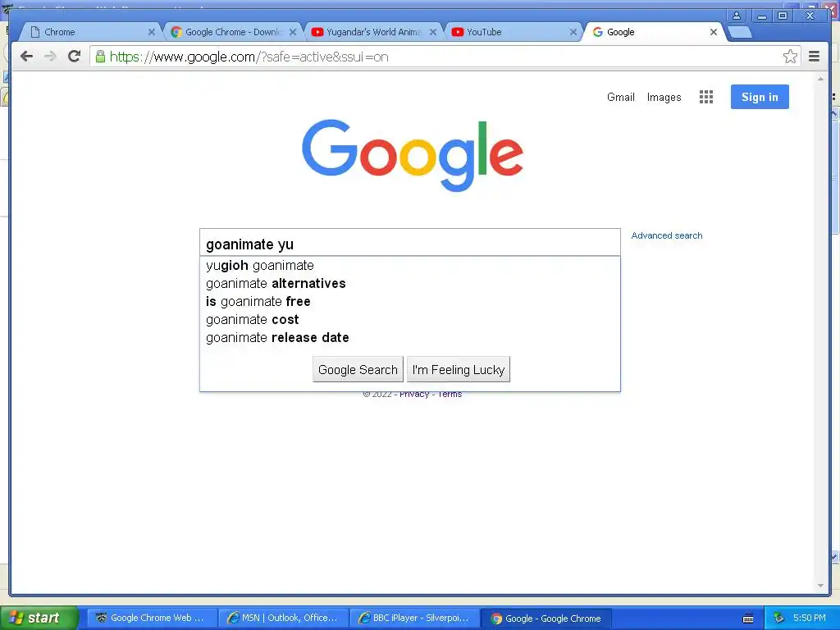Go back using the browser back arrow

26,57
